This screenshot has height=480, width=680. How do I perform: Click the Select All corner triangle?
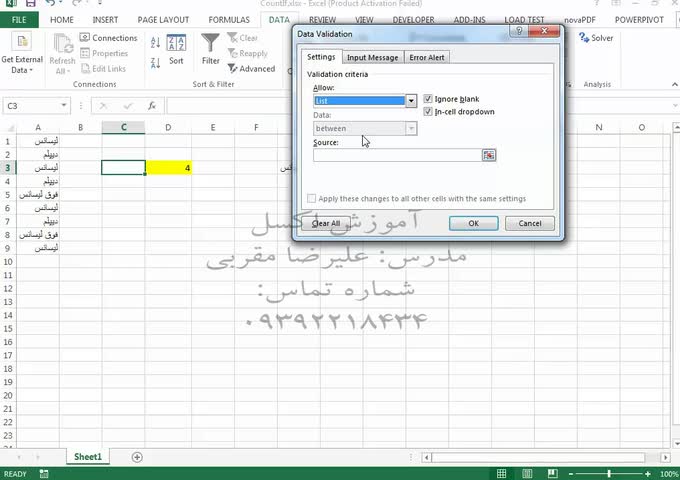[x=9, y=127]
